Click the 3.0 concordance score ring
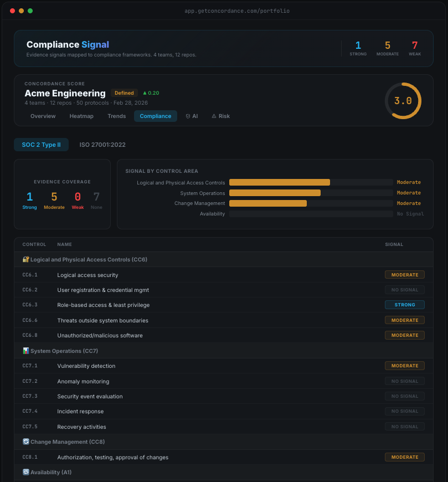This screenshot has height=482, width=448. click(403, 101)
